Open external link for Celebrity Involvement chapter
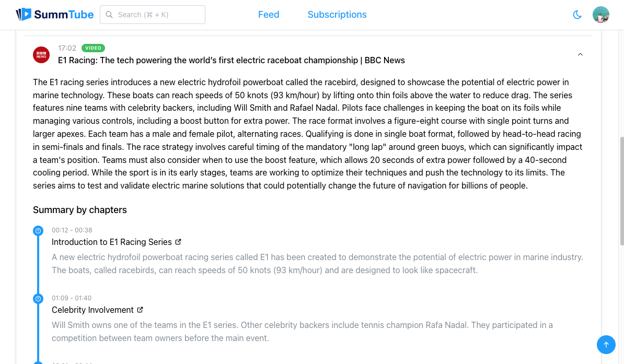Viewport: 624px width, 364px height. [140, 310]
